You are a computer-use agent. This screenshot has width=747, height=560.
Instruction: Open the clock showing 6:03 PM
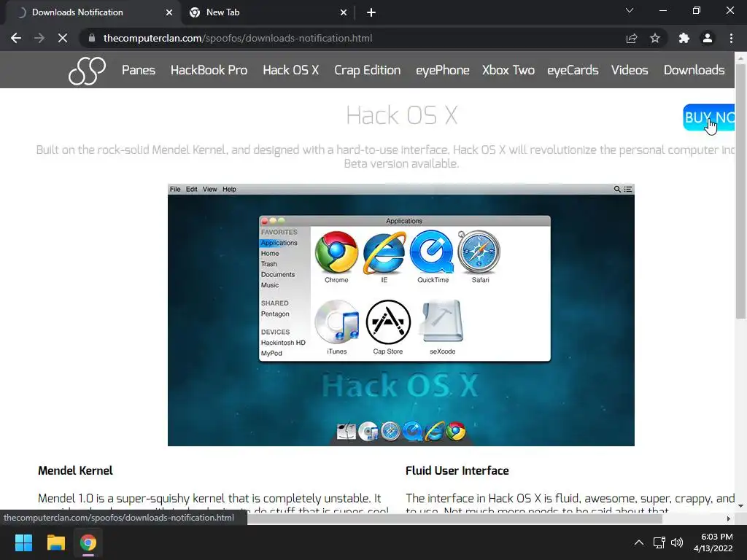(x=713, y=542)
